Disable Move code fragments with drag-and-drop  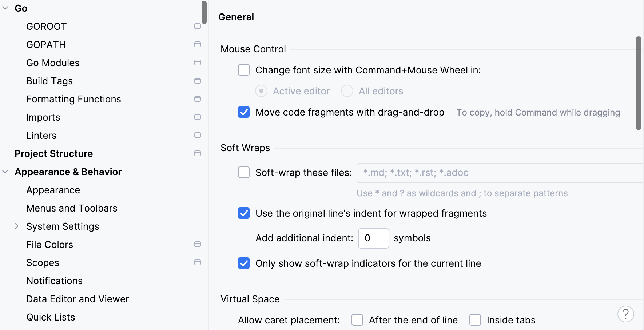coord(243,113)
